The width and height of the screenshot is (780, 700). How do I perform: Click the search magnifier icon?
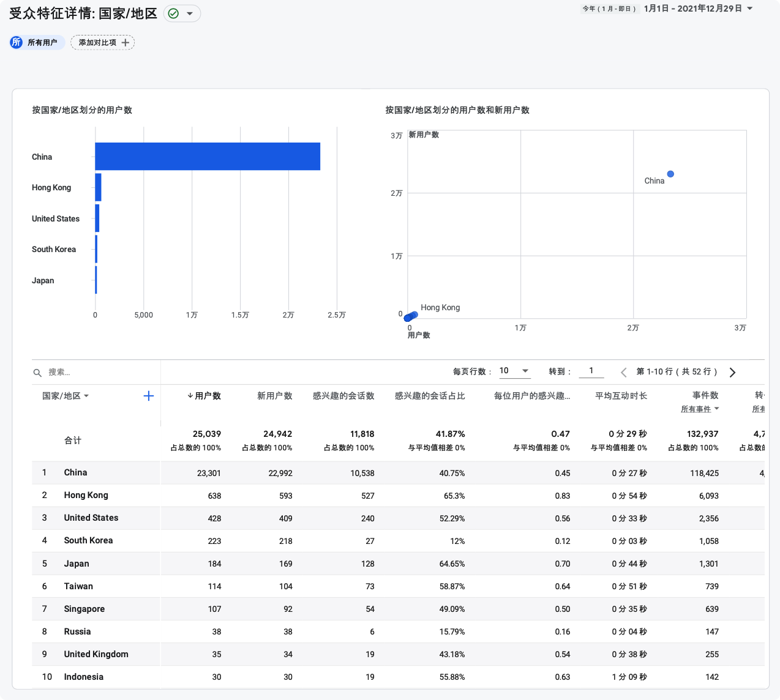coord(37,373)
